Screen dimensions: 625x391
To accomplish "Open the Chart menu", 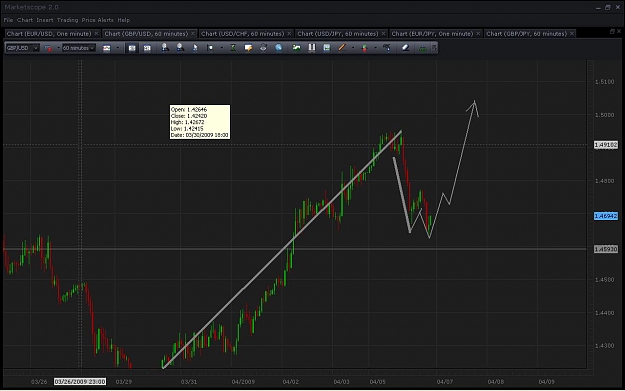I will point(25,20).
